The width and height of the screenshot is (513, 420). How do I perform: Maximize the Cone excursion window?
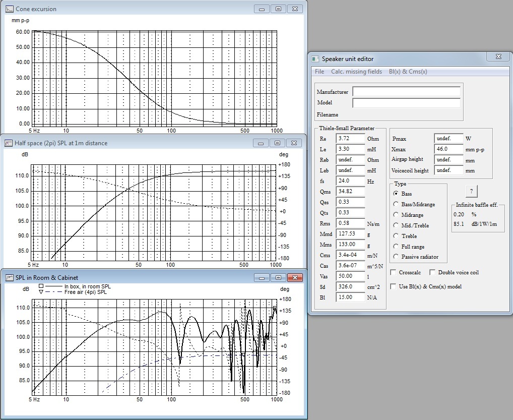[x=278, y=9]
